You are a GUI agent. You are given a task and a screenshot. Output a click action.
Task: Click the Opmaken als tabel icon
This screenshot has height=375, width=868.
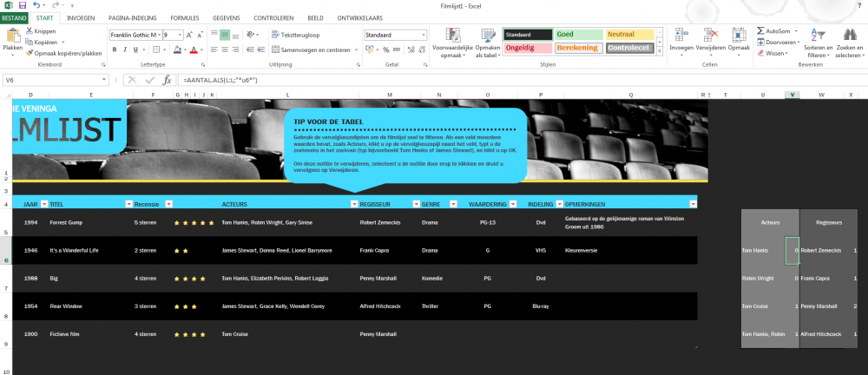click(488, 42)
